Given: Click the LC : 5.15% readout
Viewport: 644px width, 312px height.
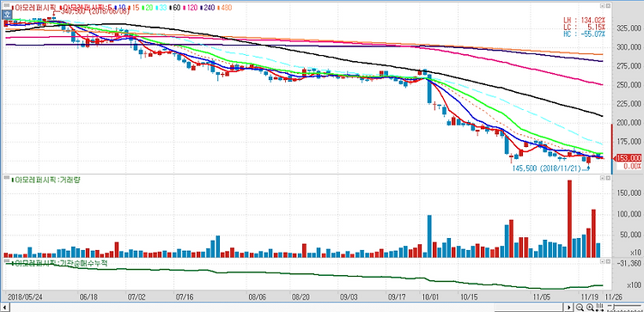Looking at the screenshot, I should (x=585, y=27).
